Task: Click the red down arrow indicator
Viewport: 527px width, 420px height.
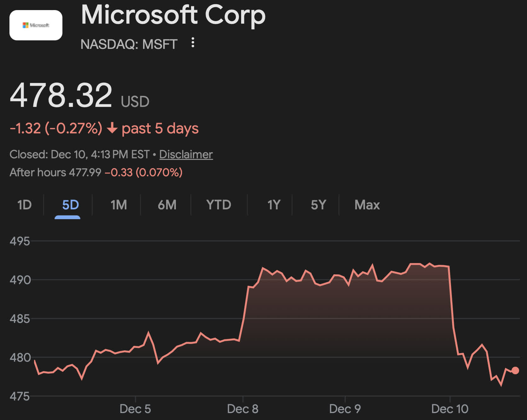Action: (112, 128)
